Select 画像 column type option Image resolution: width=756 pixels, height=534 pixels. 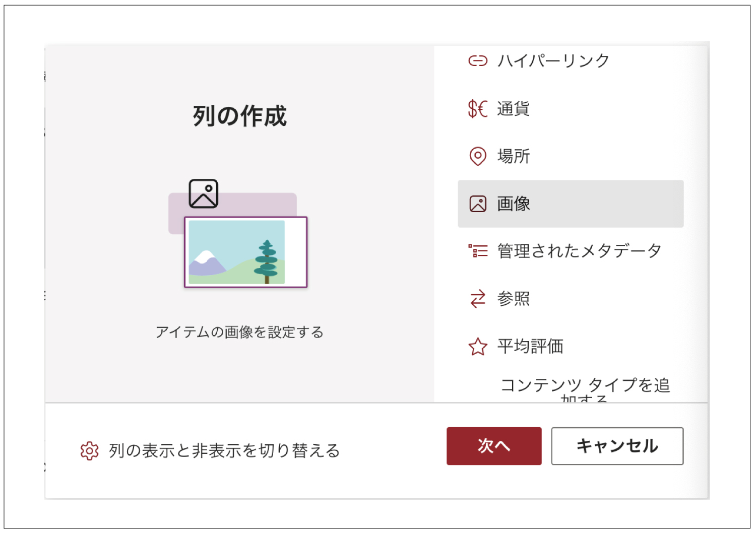[x=571, y=204]
